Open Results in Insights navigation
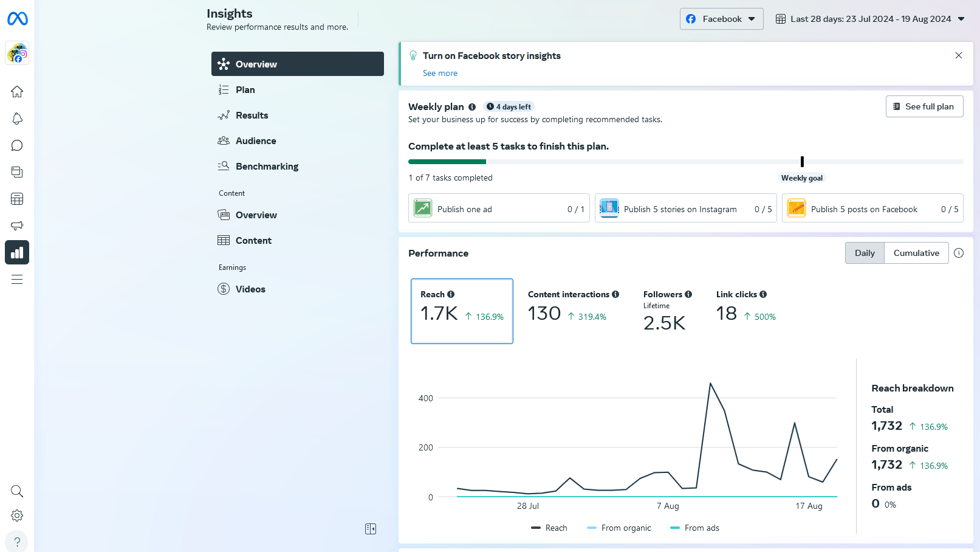 (298, 115)
